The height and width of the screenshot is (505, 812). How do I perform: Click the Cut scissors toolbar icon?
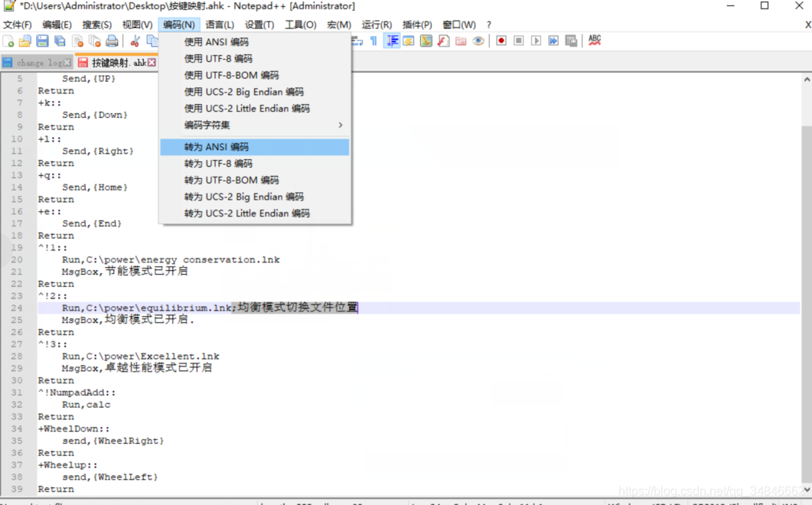(135, 41)
